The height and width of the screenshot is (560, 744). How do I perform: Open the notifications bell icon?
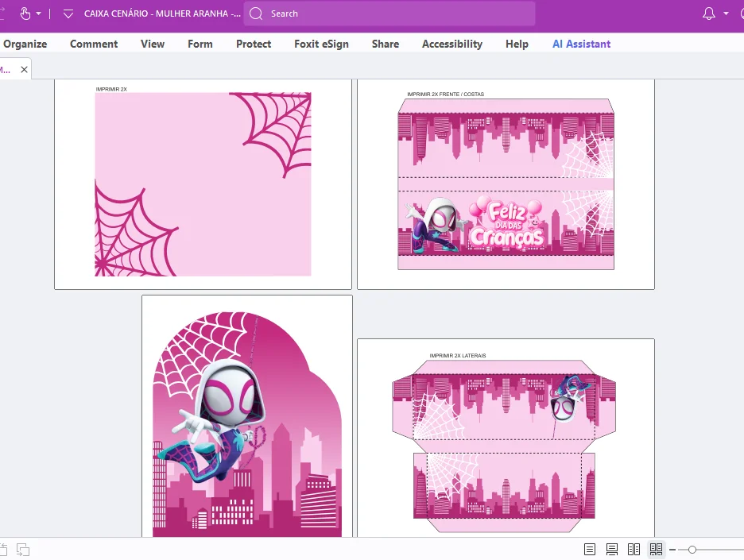(x=709, y=14)
